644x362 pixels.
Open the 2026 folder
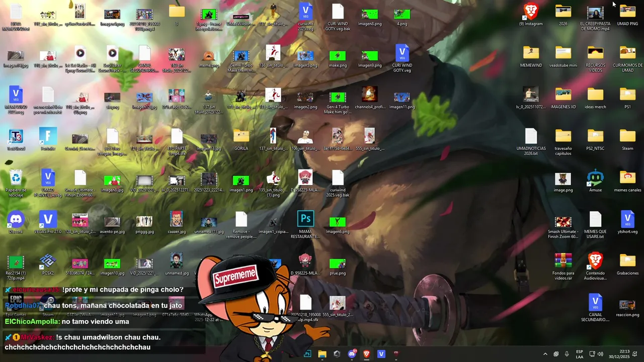click(x=563, y=15)
